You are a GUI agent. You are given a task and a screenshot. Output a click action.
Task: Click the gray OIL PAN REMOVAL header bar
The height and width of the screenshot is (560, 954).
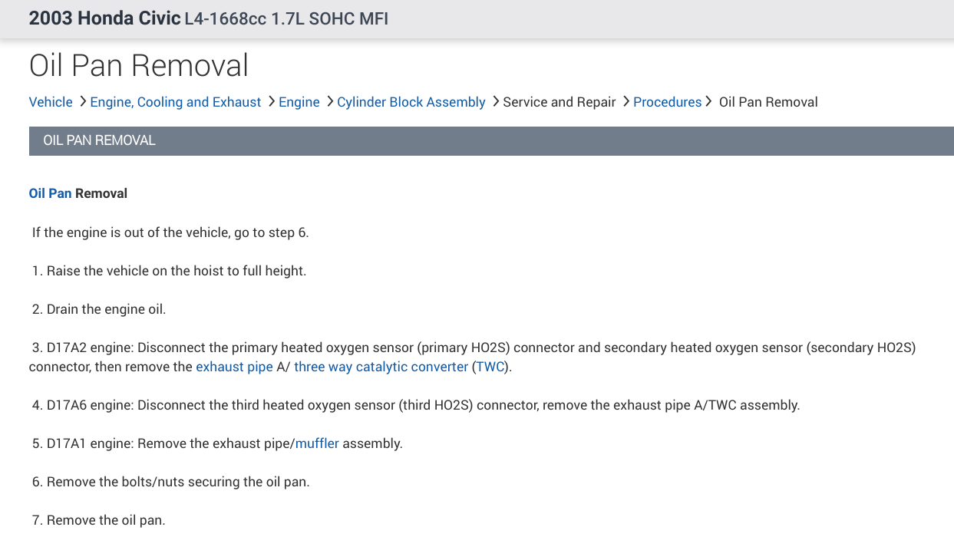(x=491, y=141)
